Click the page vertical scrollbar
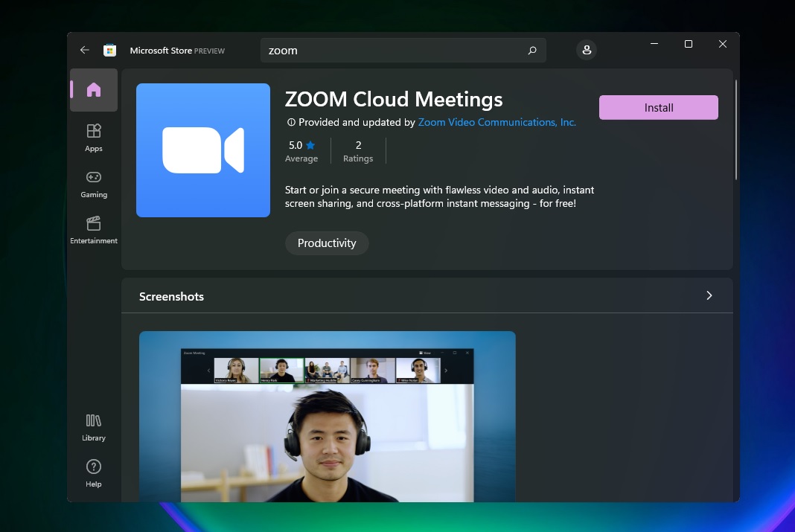The image size is (795, 532). coord(735,129)
